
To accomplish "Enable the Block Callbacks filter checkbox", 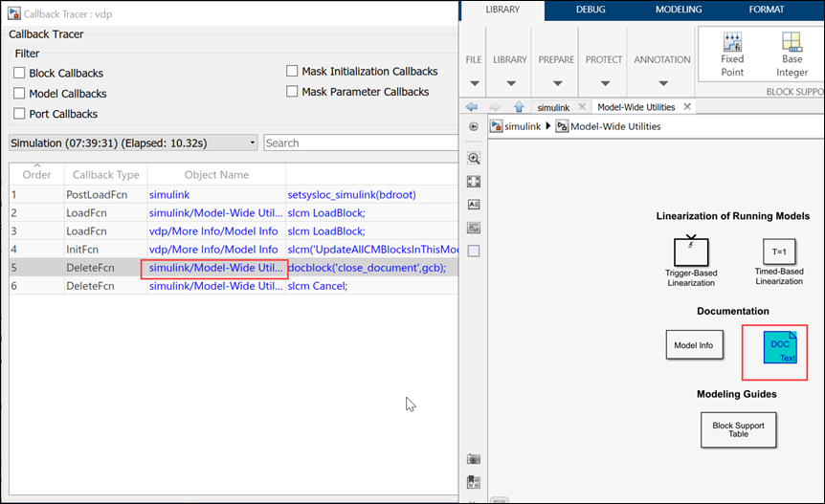I will pyautogui.click(x=19, y=73).
